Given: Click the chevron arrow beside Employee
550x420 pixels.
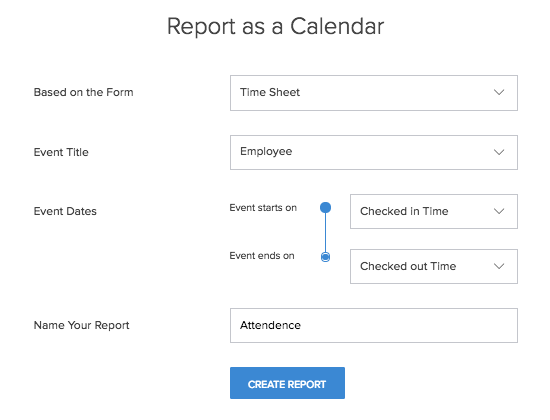Looking at the screenshot, I should [499, 152].
